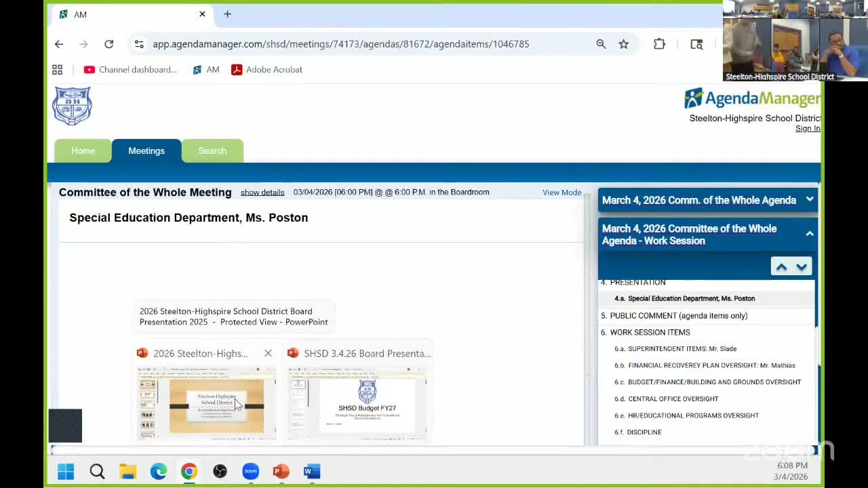Go to next agenda item with down arrow
This screenshot has width=868, height=488.
pyautogui.click(x=802, y=267)
